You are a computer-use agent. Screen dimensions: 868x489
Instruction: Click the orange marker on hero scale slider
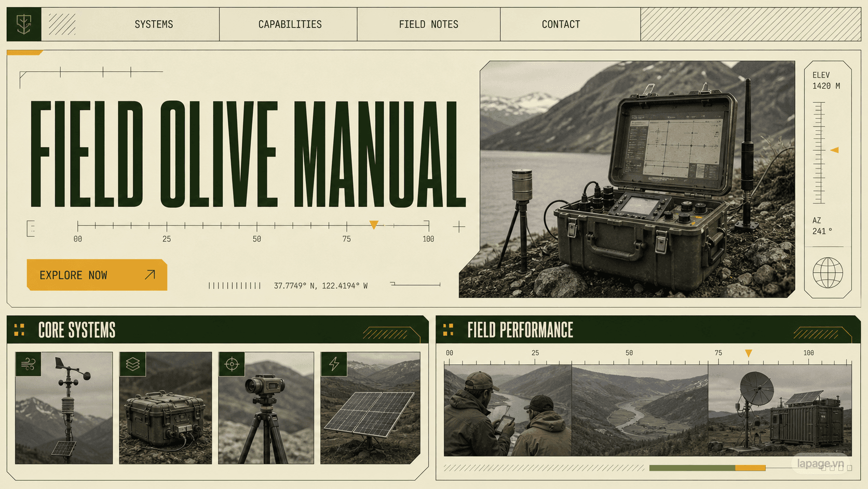(x=374, y=224)
